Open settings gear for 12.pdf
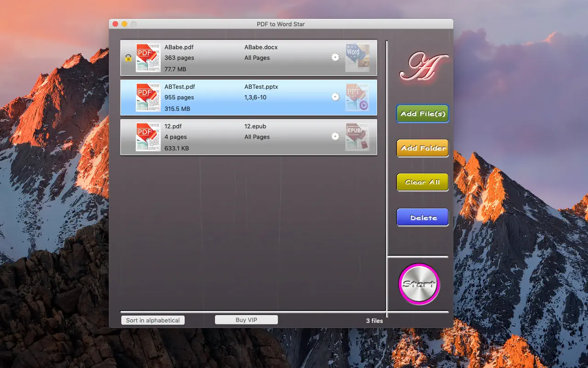588x368 pixels. (x=335, y=137)
